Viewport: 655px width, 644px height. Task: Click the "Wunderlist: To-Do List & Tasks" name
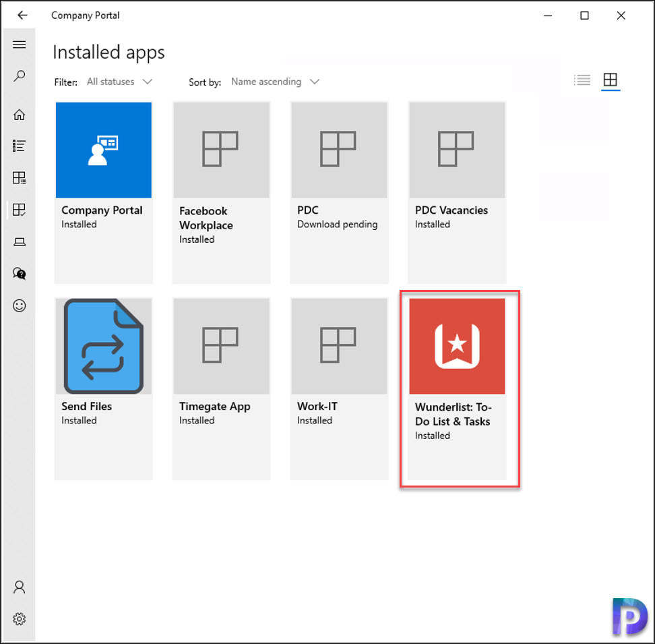click(x=454, y=414)
